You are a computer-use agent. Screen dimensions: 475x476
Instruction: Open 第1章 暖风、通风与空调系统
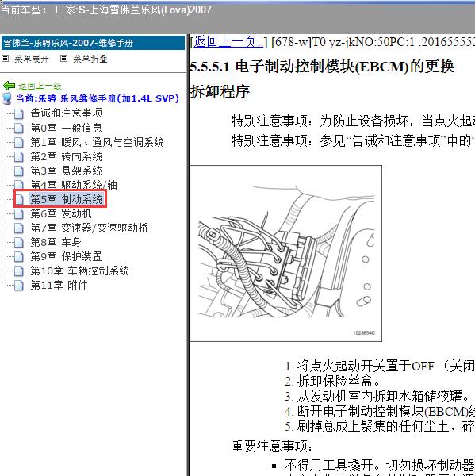[x=97, y=142]
